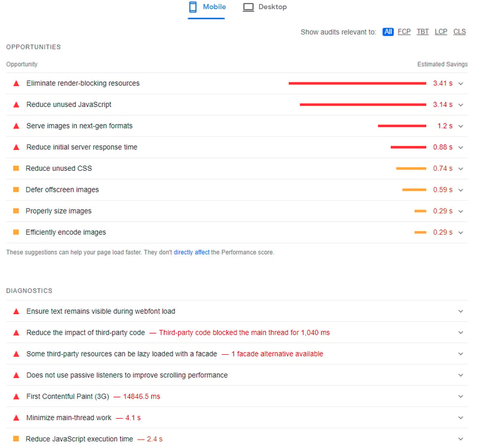Expand Reduce JavaScript execution time chevron
The height and width of the screenshot is (448, 478).
(x=461, y=439)
